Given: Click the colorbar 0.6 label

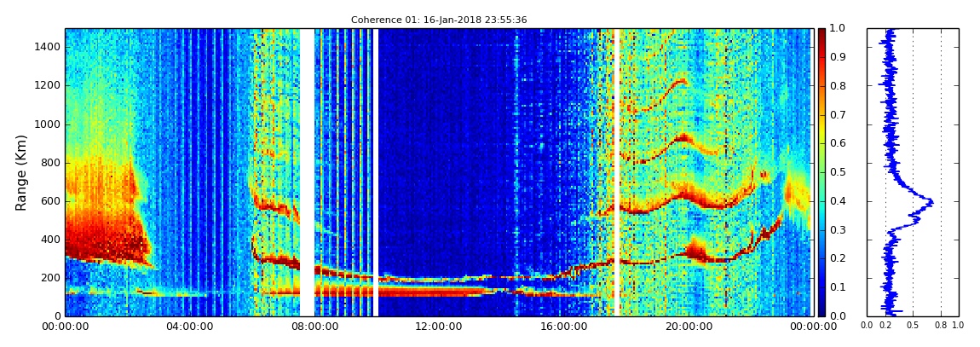Looking at the screenshot, I should pos(836,144).
